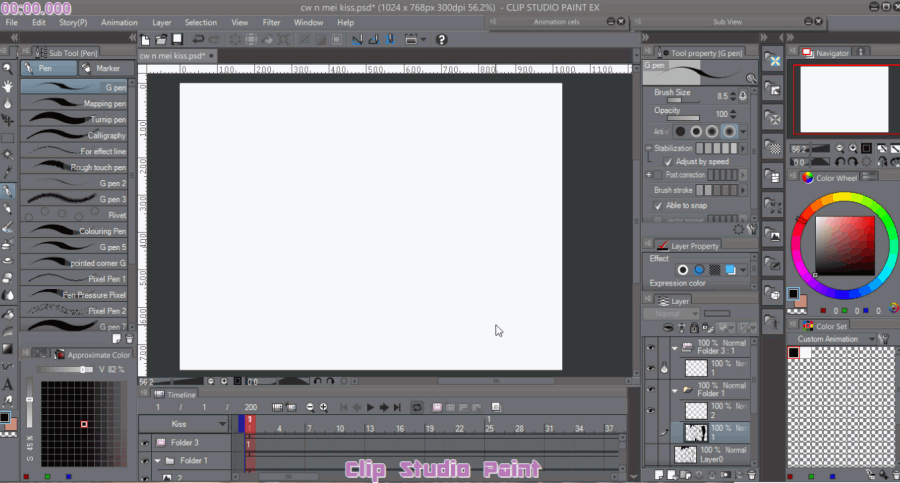Screen dimensions: 900x483
Task: Open the Animation menu
Action: tap(119, 22)
